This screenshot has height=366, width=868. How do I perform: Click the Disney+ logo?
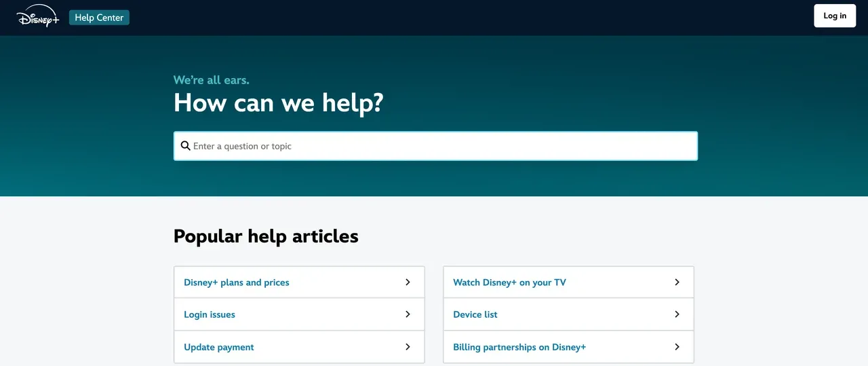coord(38,16)
